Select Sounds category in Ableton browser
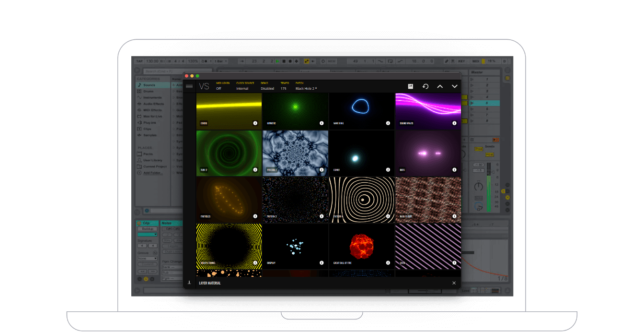 click(152, 85)
